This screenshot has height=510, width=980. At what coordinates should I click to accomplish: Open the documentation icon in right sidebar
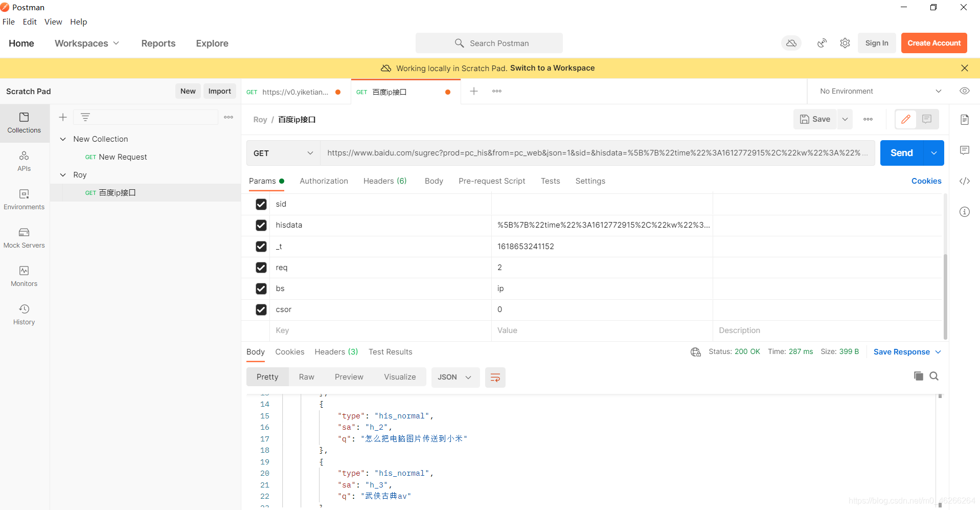pyautogui.click(x=965, y=120)
